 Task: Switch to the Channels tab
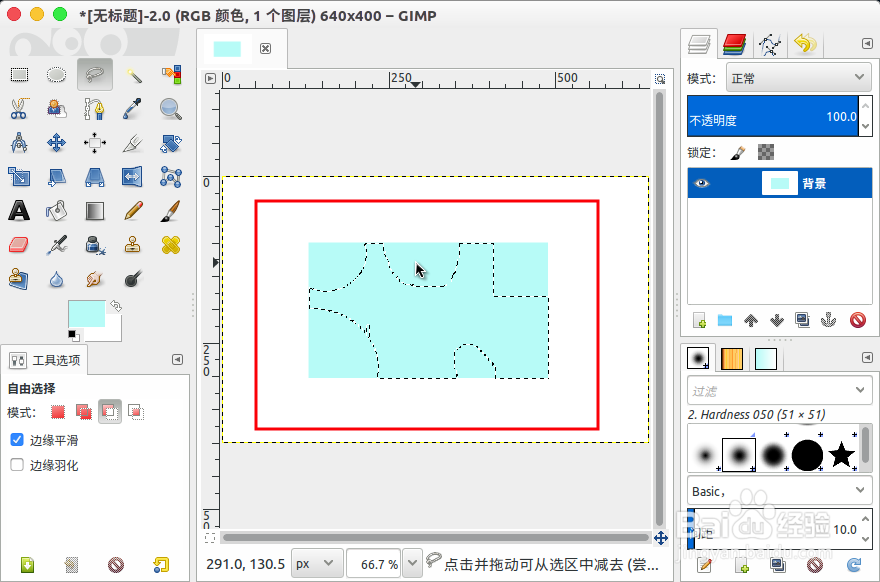pos(734,44)
